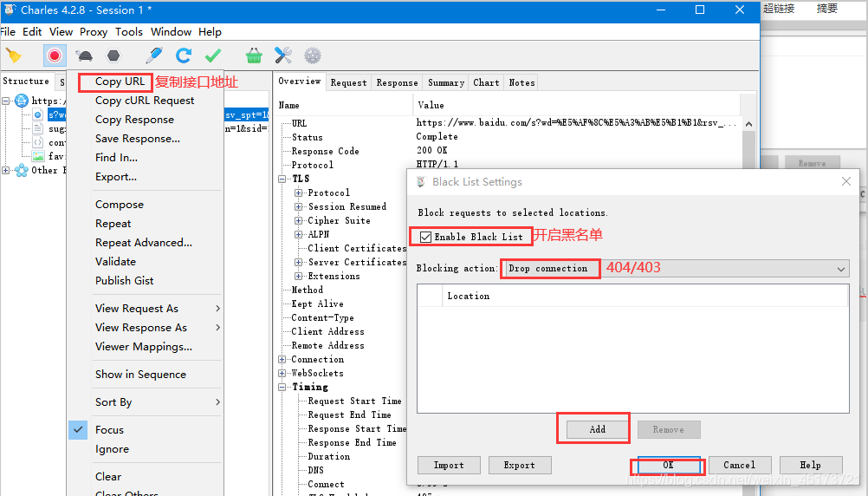868x496 pixels.
Task: Open the Window menu
Action: tap(171, 31)
